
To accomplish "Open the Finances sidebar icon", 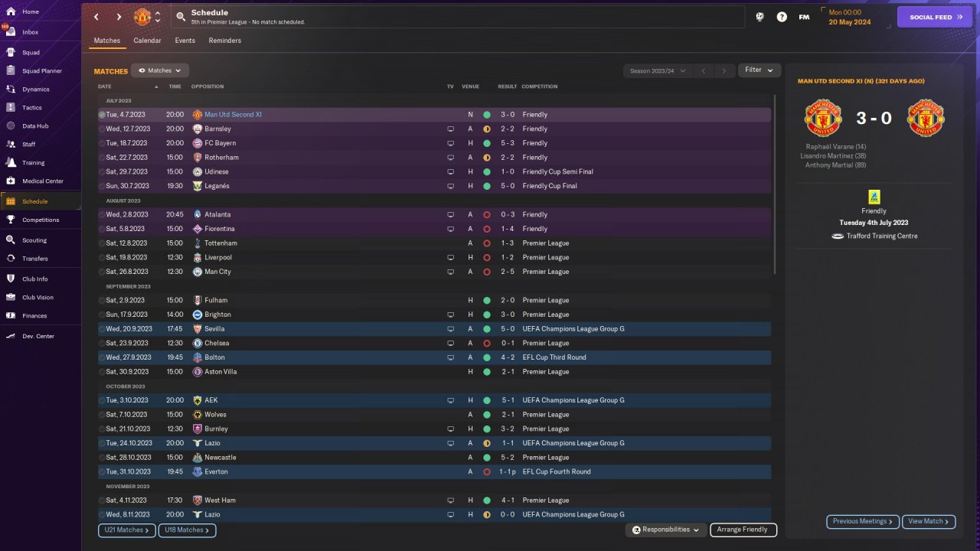I will [x=11, y=315].
